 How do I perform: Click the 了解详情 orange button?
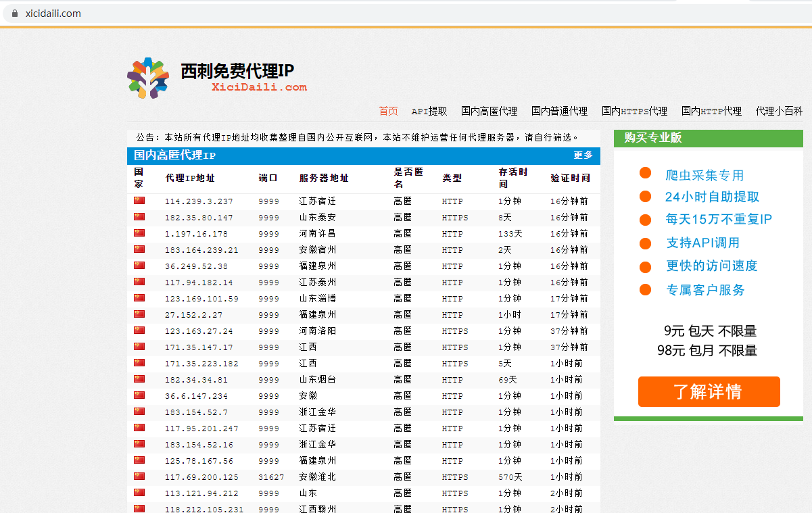[709, 391]
